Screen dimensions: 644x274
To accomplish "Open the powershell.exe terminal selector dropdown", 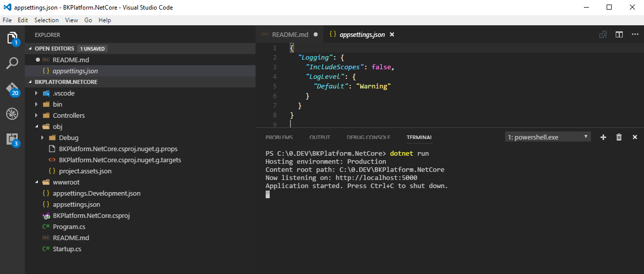I will (548, 137).
